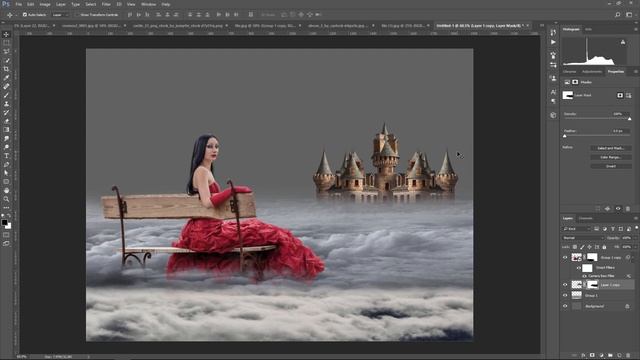Open the File menu
This screenshot has width=640, height=360.
click(18, 4)
